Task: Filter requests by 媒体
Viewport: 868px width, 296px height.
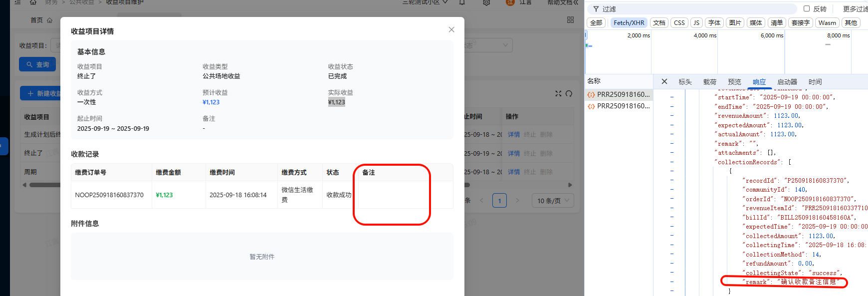Action: point(756,22)
